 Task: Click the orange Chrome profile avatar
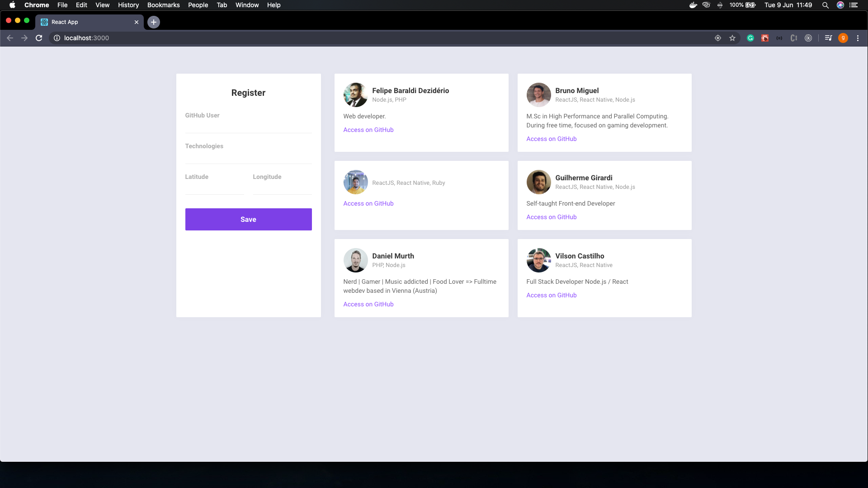click(843, 38)
